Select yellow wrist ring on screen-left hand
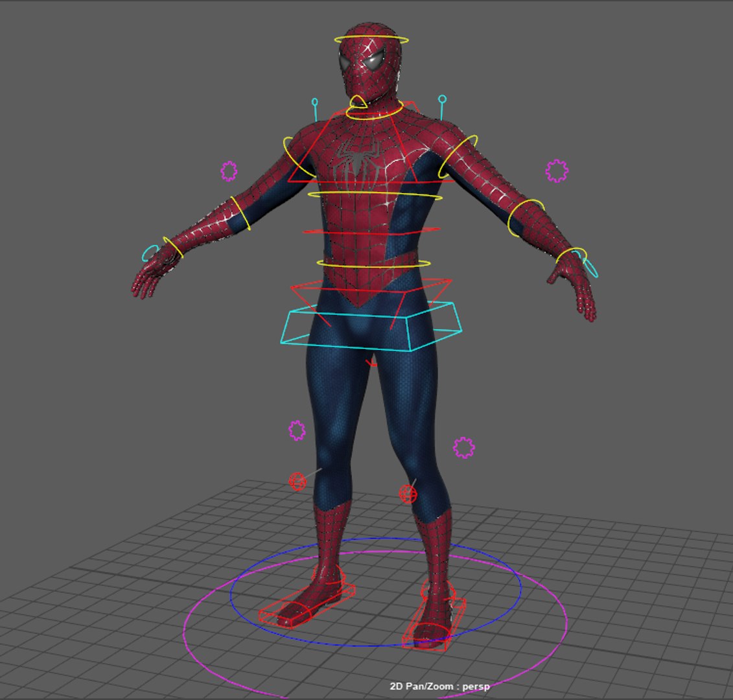This screenshot has height=700, width=733. coord(173,248)
